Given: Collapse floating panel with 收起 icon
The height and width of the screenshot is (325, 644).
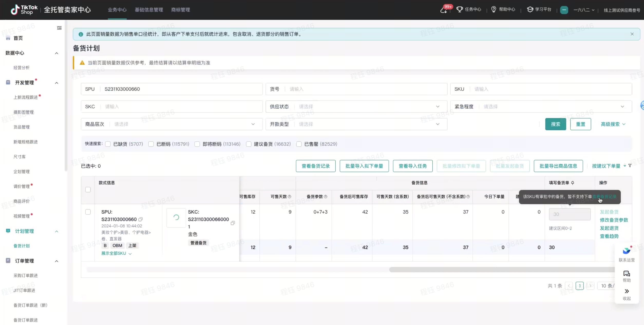Looking at the screenshot, I should (x=627, y=291).
